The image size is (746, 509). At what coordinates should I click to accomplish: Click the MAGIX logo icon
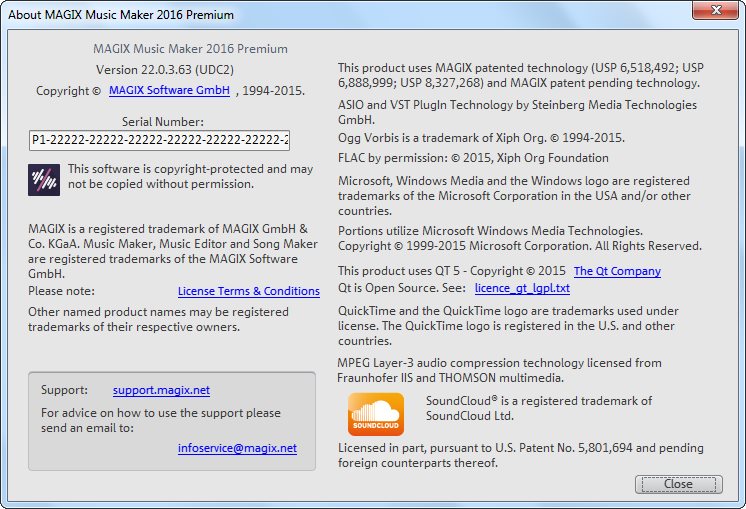tap(44, 180)
